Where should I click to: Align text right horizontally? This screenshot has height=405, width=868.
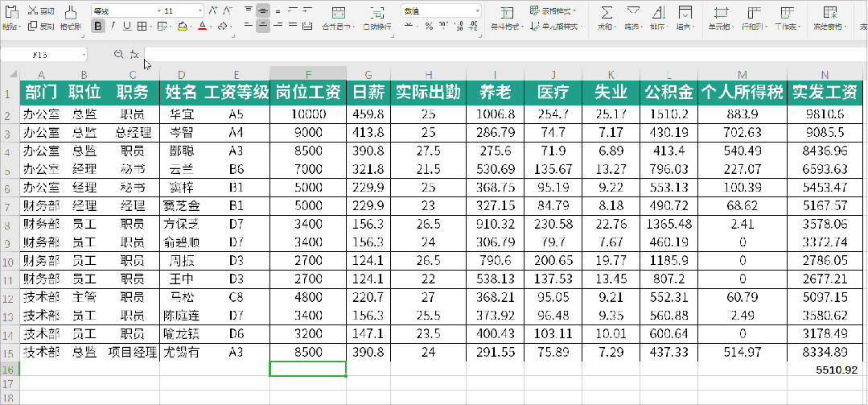pos(278,26)
